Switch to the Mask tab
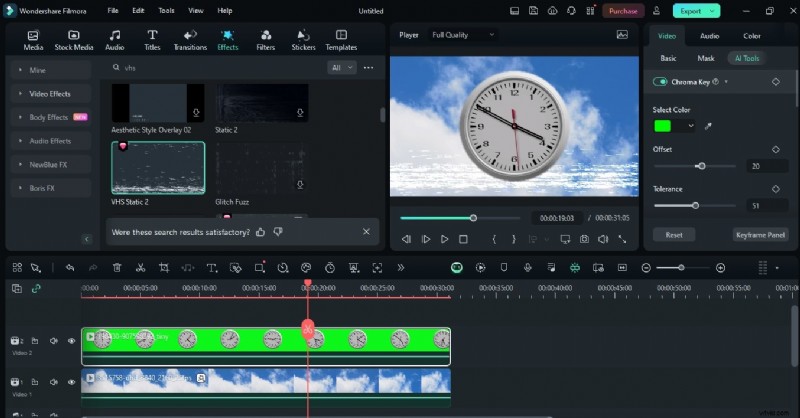This screenshot has height=418, width=800. pyautogui.click(x=706, y=58)
